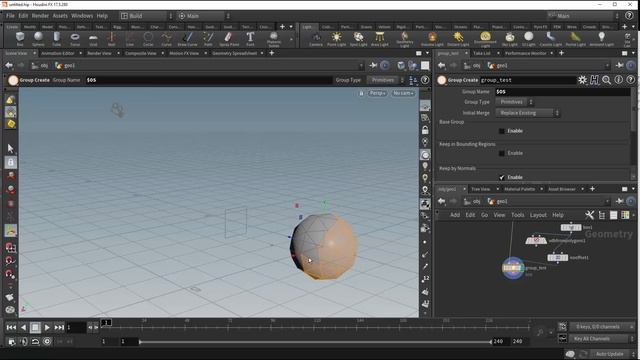The height and width of the screenshot is (360, 640).
Task: Click the play forward button
Action: point(47,327)
